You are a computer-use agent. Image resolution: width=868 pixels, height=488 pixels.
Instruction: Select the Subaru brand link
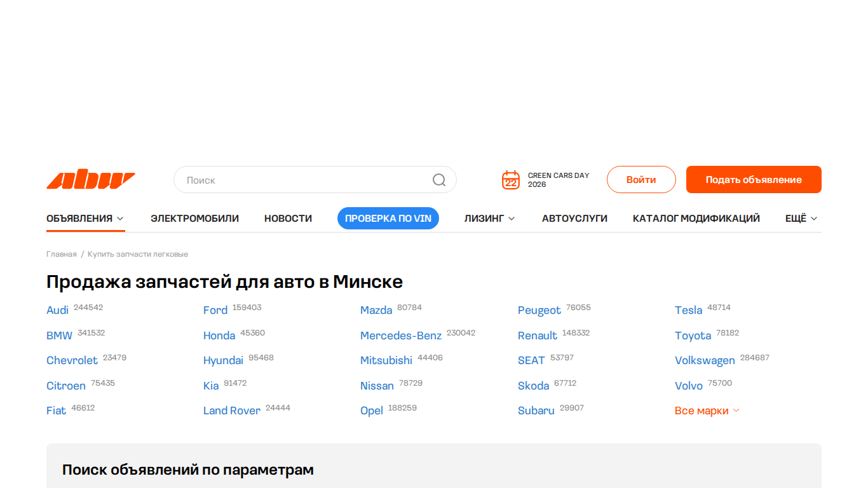click(536, 410)
